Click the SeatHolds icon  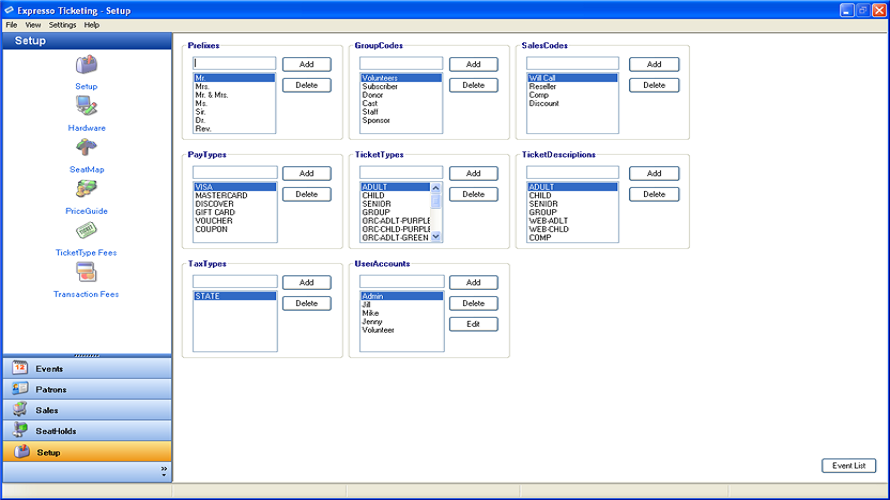pyautogui.click(x=20, y=430)
